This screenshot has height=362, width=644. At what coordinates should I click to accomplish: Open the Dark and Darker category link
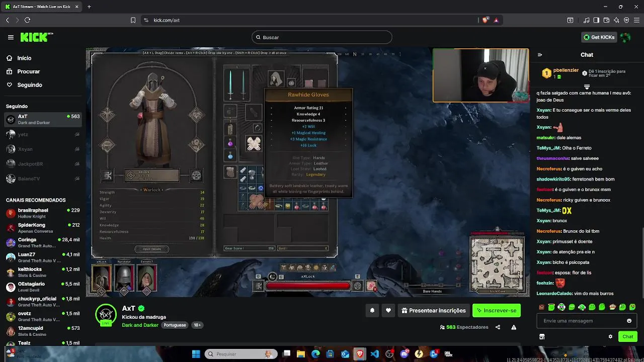pos(140,325)
